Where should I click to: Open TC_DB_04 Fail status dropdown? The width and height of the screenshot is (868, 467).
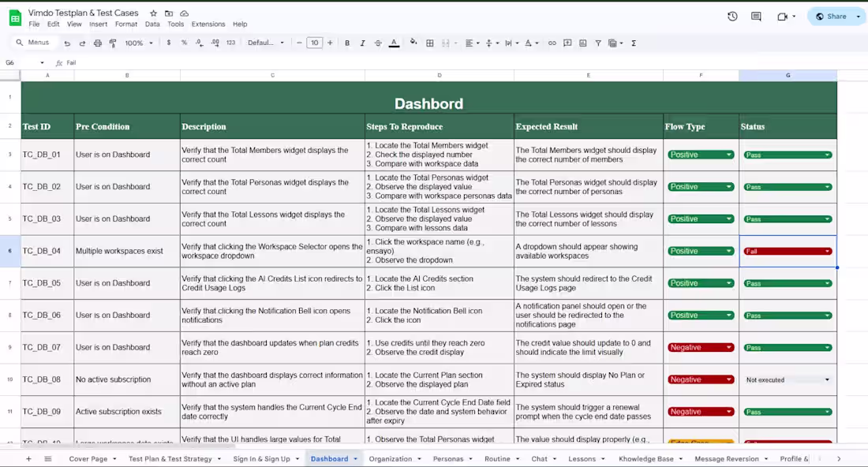pos(828,251)
